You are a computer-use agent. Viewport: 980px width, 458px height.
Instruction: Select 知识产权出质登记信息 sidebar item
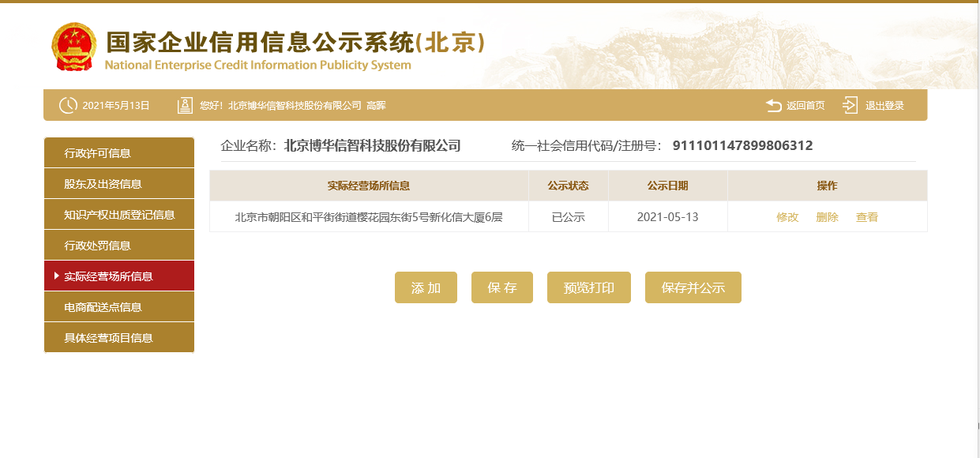click(118, 215)
